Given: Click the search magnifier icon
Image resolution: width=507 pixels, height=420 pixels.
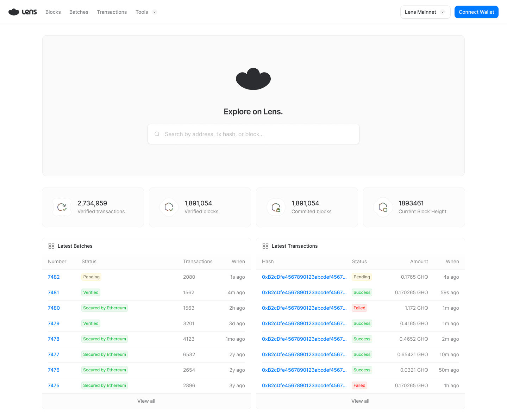Looking at the screenshot, I should 157,134.
